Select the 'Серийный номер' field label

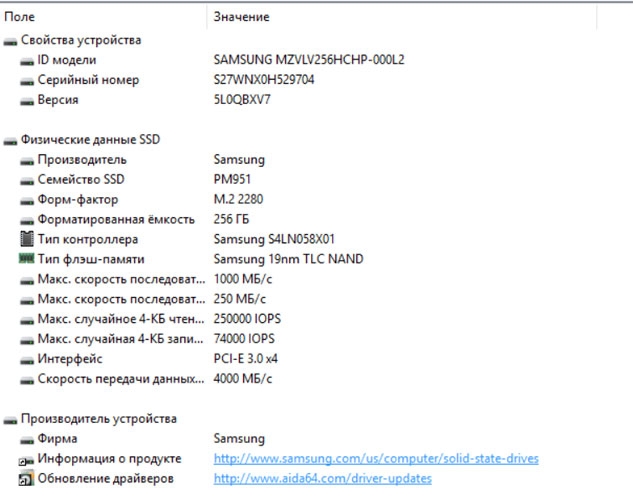88,80
